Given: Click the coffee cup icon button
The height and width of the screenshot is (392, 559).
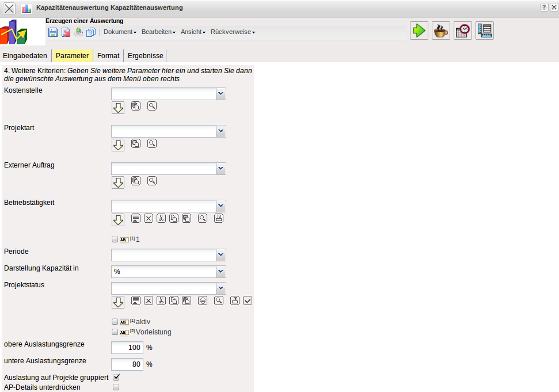Looking at the screenshot, I should pyautogui.click(x=441, y=31).
